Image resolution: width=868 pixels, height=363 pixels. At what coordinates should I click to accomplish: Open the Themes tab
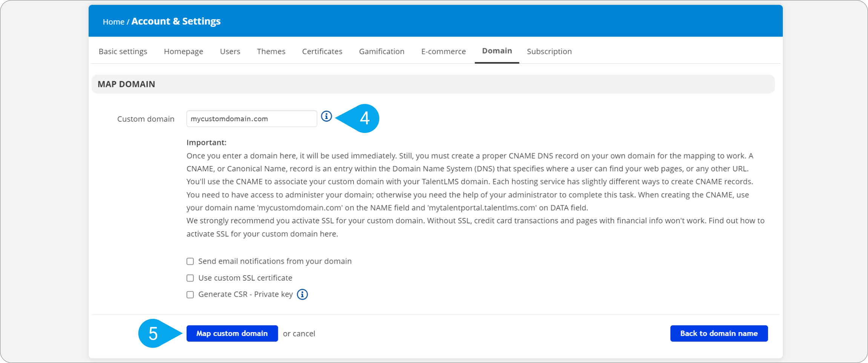271,51
